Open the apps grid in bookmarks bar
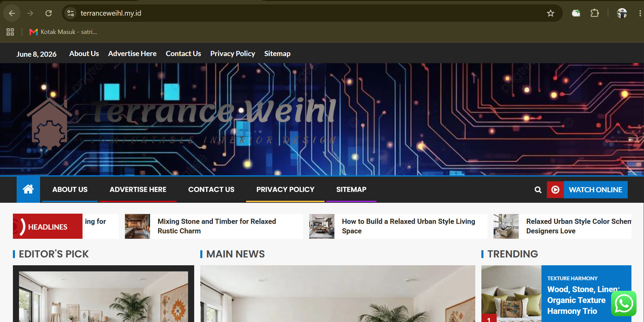The width and height of the screenshot is (644, 322). coord(10,32)
